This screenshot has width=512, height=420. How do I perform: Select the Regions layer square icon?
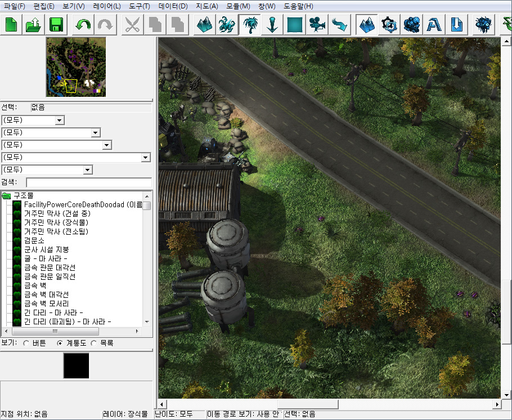tap(294, 25)
